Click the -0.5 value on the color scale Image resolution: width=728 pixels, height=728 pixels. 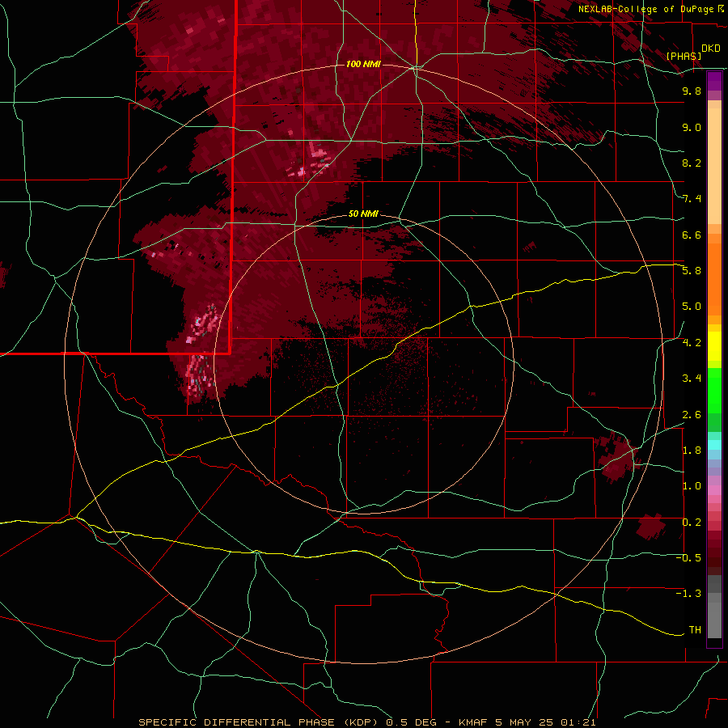[688, 558]
